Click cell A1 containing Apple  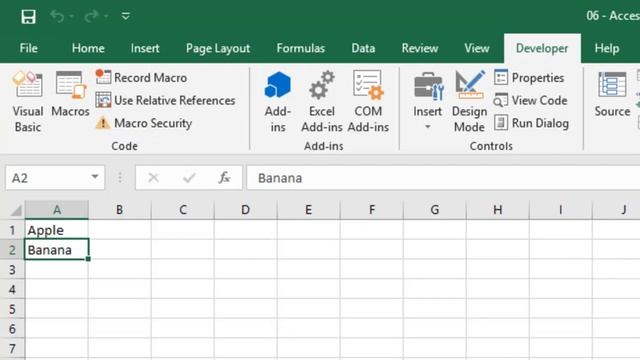click(57, 230)
